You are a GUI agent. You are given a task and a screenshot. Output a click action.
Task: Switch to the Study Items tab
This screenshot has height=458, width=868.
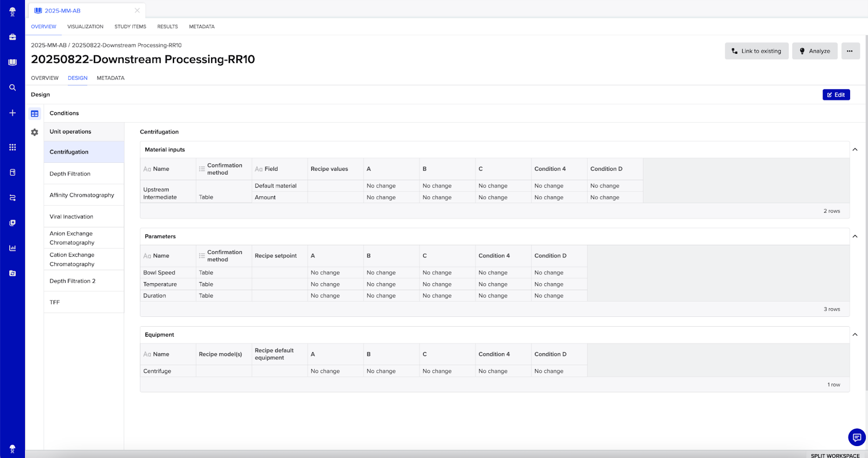pyautogui.click(x=130, y=27)
